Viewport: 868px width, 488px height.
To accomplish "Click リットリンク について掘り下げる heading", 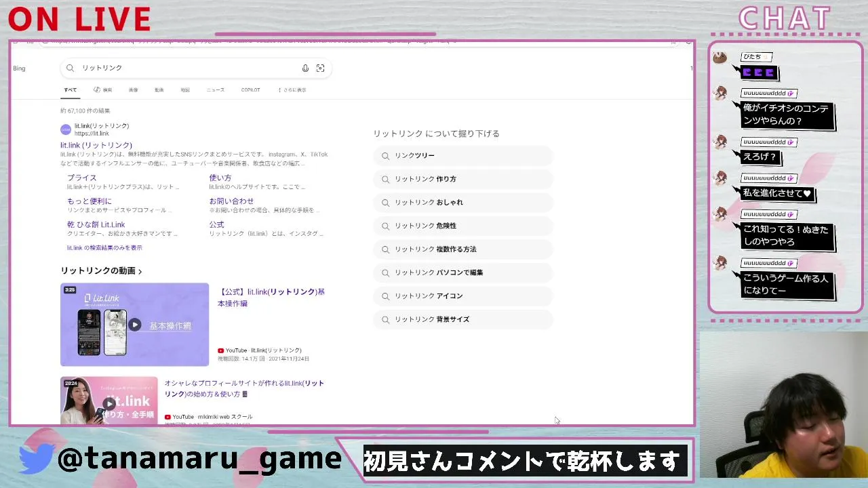I will click(x=436, y=134).
